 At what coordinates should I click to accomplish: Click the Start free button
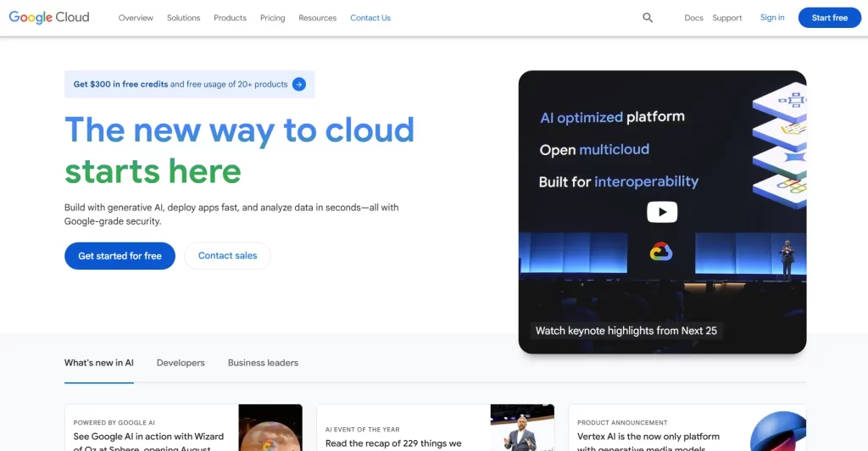829,18
